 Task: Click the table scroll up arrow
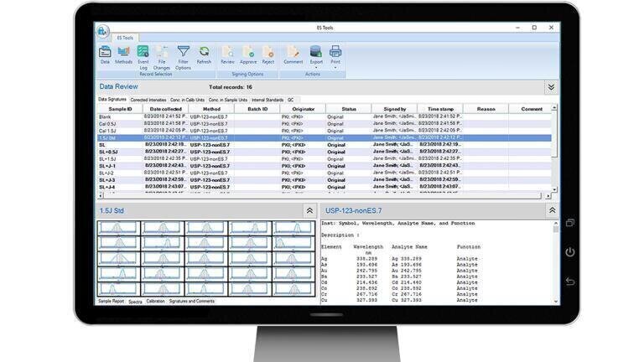[x=554, y=107]
